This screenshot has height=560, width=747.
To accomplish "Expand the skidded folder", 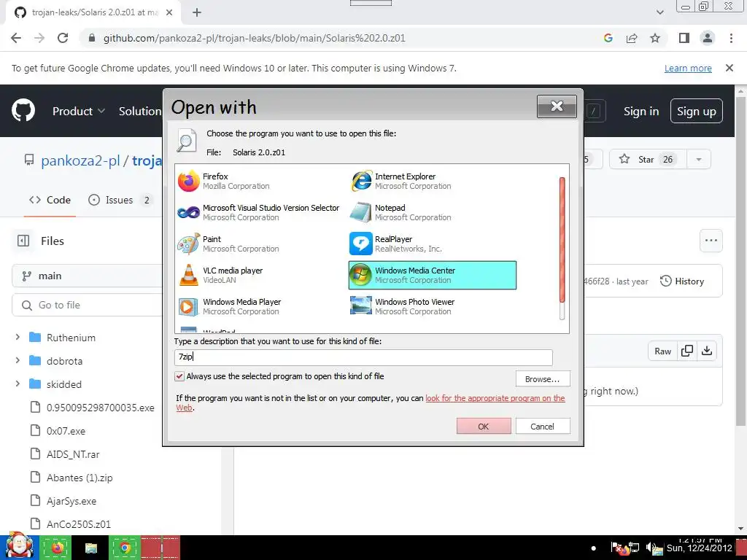I will 18,384.
